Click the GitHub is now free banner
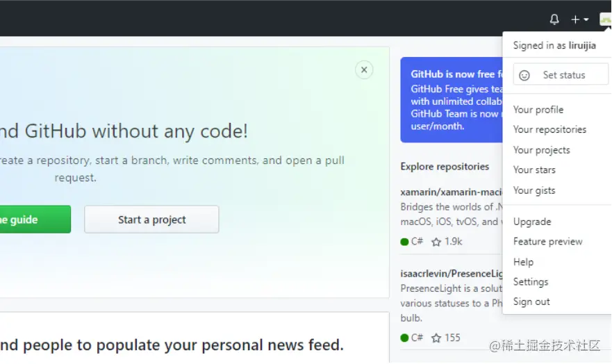This screenshot has height=364, width=612. pos(452,100)
